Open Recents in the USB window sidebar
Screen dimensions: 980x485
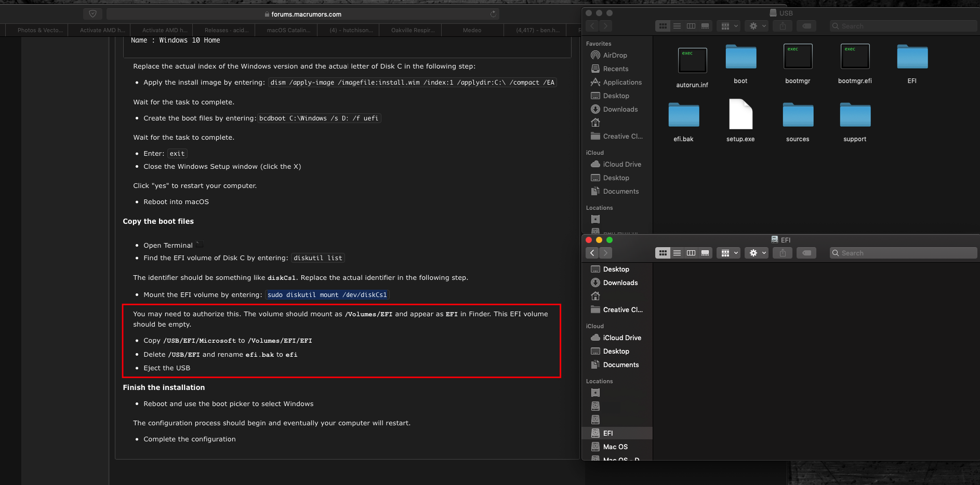pyautogui.click(x=617, y=69)
